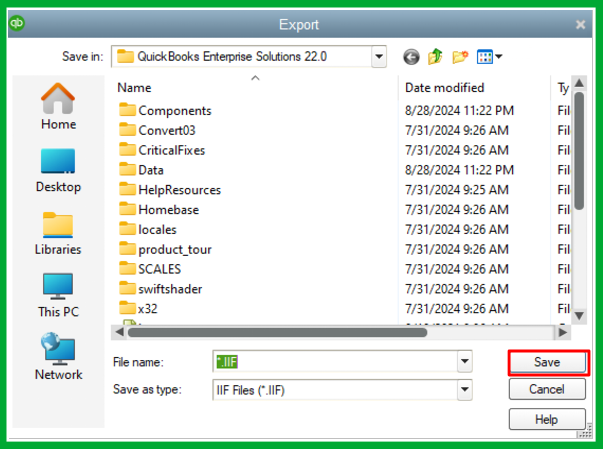Click the Save button
Image resolution: width=603 pixels, height=449 pixels.
pyautogui.click(x=547, y=362)
